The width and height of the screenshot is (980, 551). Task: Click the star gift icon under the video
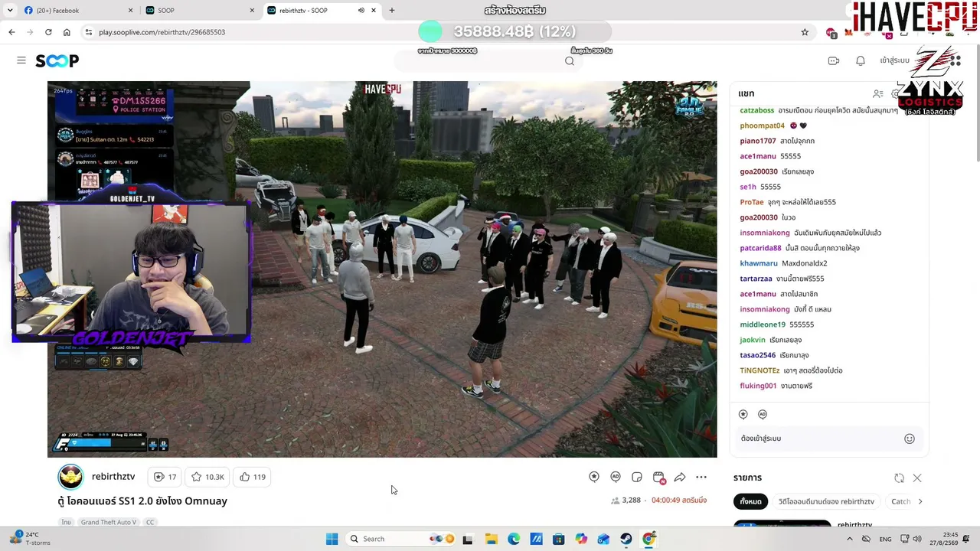click(594, 477)
